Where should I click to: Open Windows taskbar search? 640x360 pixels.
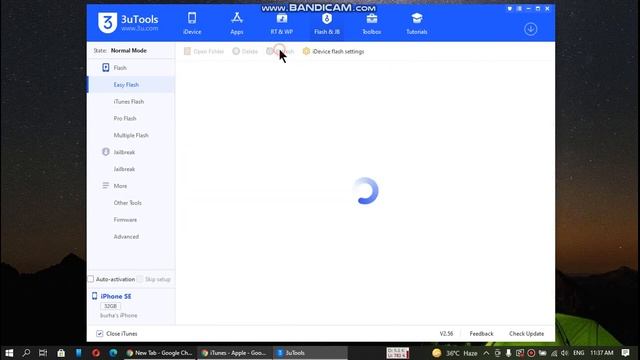[27, 353]
